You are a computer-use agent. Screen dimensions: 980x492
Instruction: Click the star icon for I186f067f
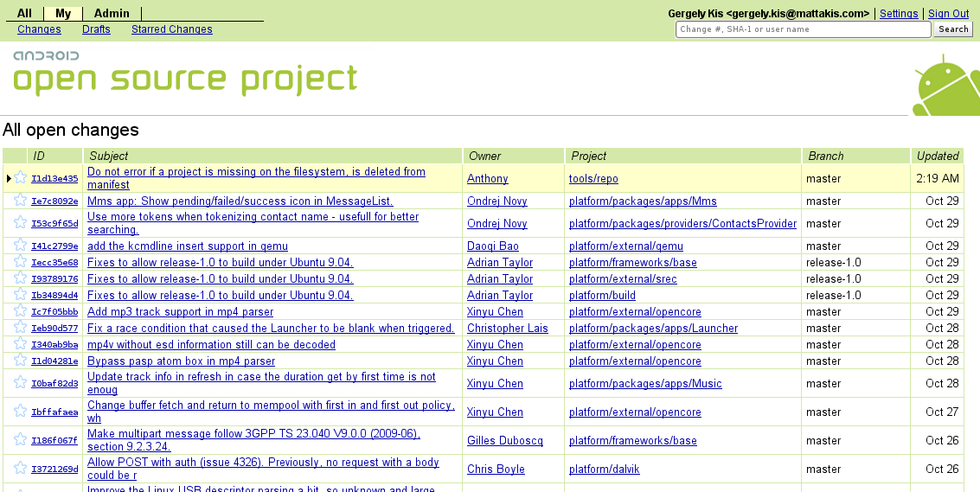(x=20, y=439)
